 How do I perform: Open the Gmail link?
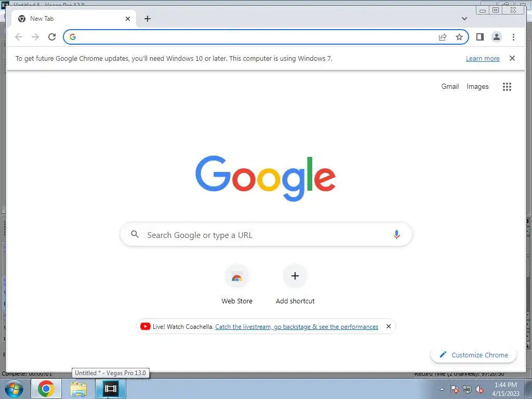click(450, 87)
